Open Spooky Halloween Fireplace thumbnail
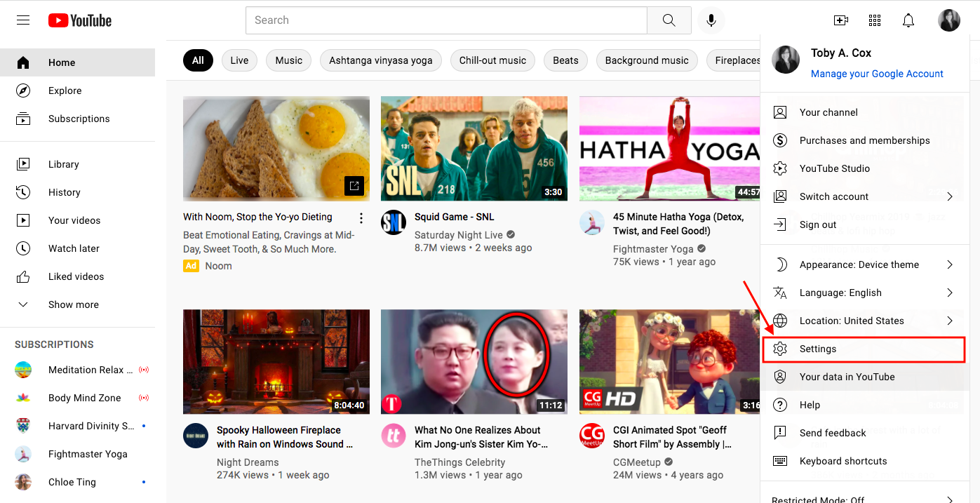This screenshot has width=980, height=503. tap(276, 361)
